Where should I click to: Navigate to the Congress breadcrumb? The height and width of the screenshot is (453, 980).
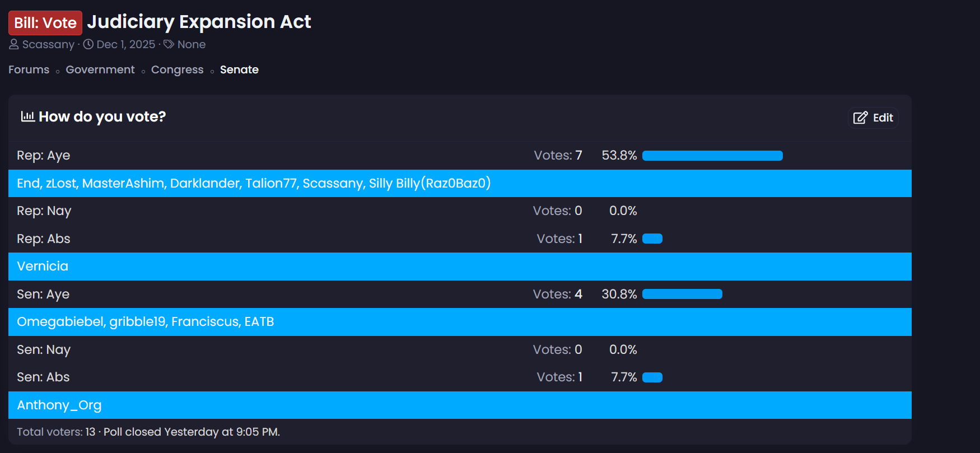click(177, 70)
